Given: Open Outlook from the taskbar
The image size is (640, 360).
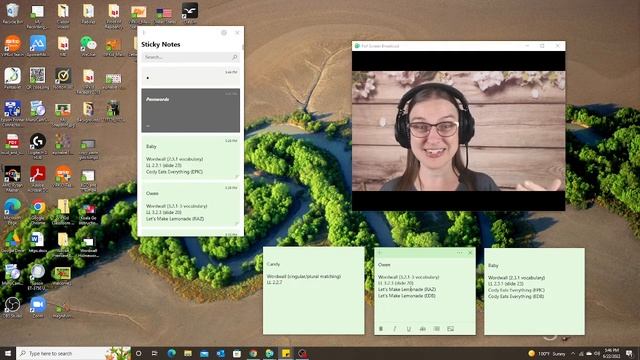Looking at the screenshot, I should pos(220,353).
